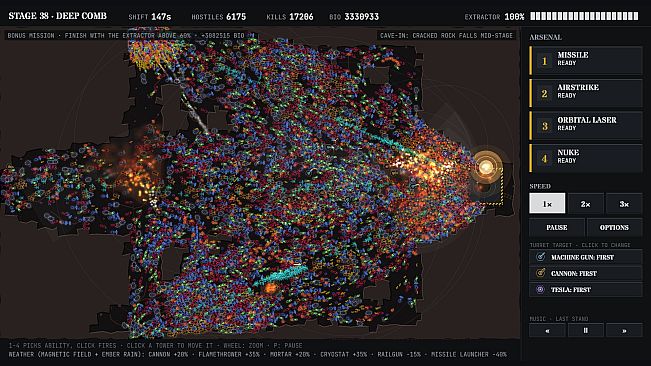Set game speed to 2x
The image size is (651, 366).
(x=585, y=203)
